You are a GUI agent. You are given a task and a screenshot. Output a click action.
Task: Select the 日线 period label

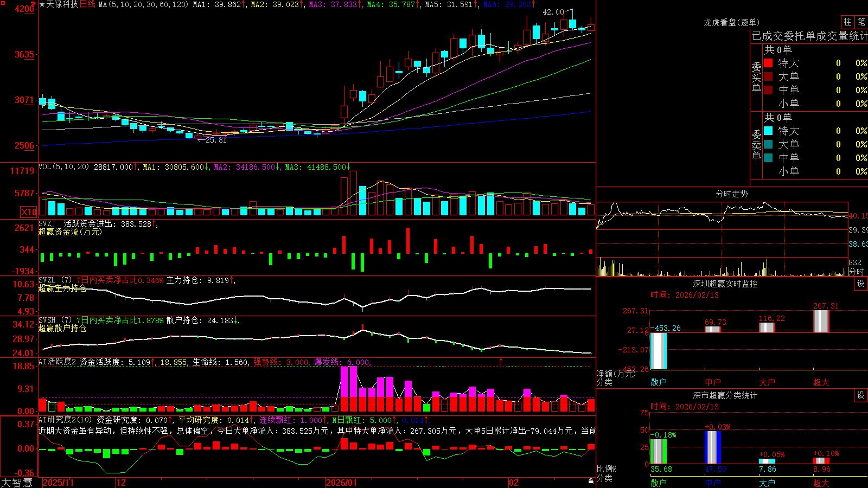87,4
